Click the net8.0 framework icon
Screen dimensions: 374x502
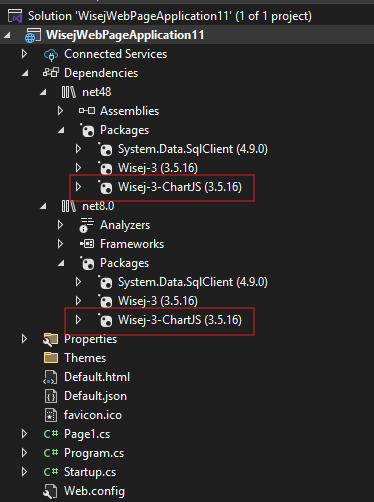click(x=69, y=206)
